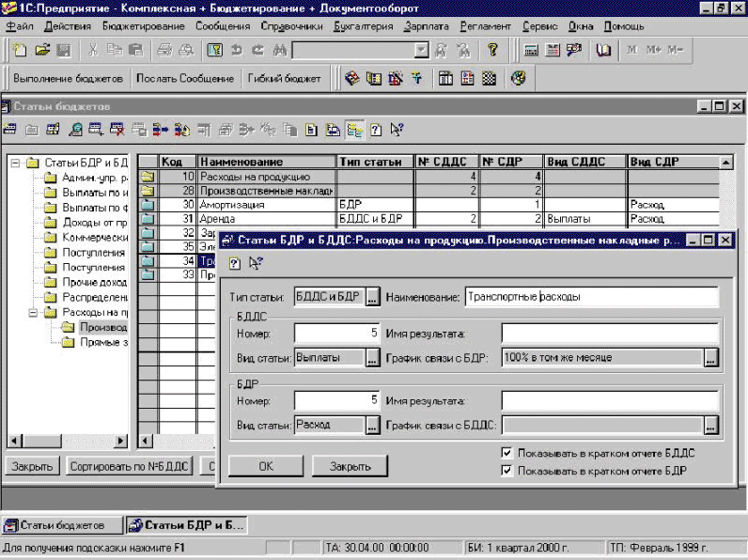Click the delete row red-cross icon

point(117,130)
